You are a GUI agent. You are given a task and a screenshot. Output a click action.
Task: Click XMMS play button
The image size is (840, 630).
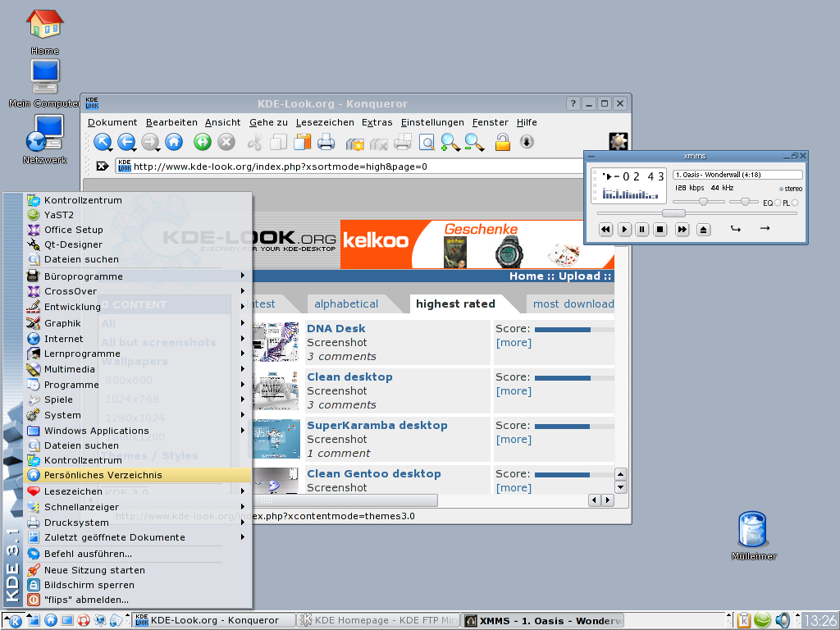click(624, 230)
